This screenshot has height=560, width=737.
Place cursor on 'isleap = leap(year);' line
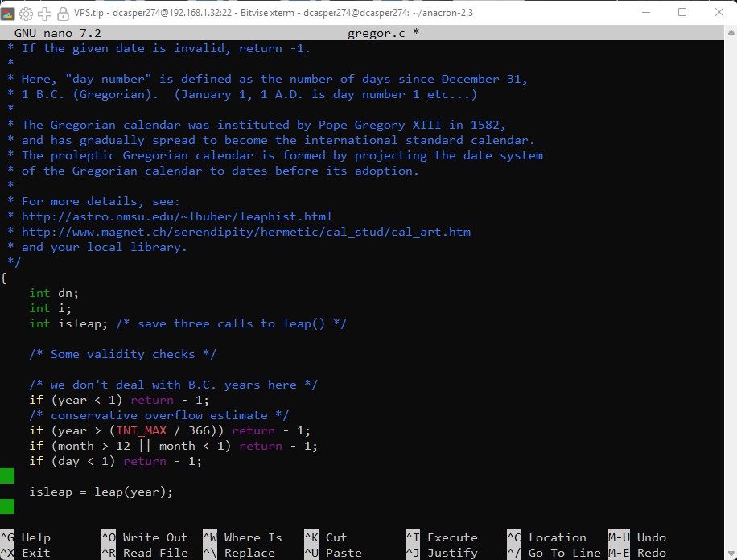click(x=101, y=492)
